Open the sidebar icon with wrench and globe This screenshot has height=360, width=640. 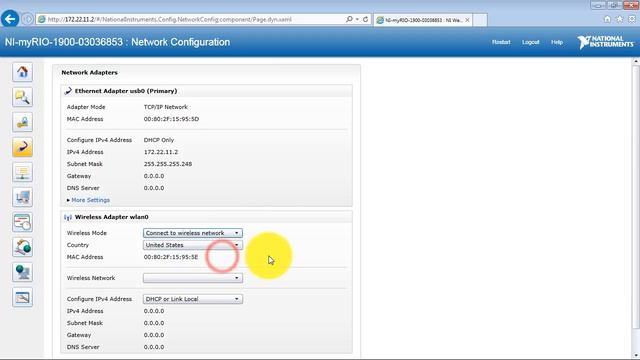coord(22,247)
